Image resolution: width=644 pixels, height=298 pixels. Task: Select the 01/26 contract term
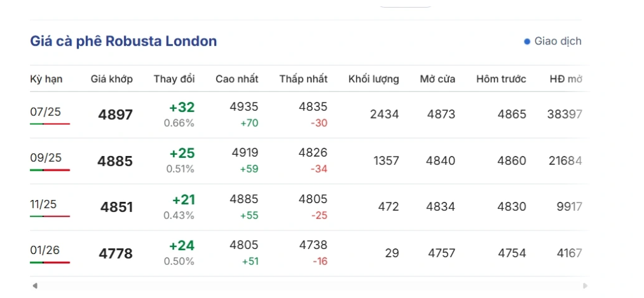[45, 250]
